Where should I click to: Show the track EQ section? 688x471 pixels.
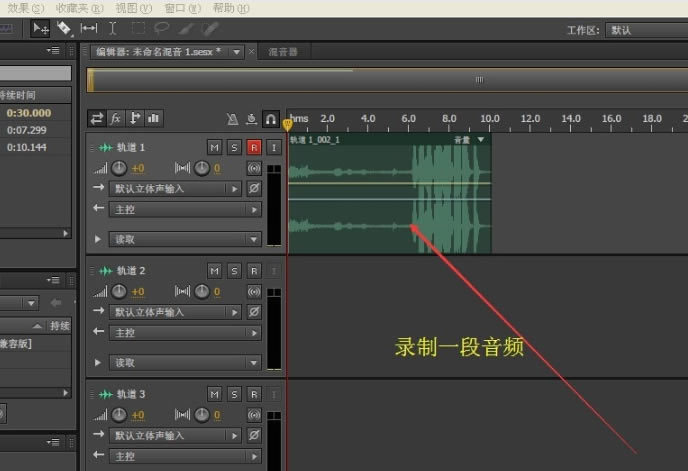(x=154, y=118)
